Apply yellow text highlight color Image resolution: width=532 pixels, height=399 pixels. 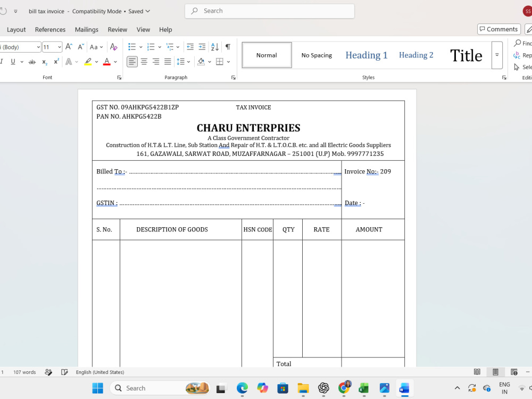(x=88, y=62)
